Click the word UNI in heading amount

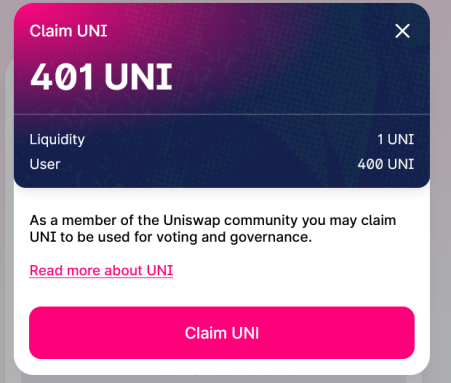138,77
